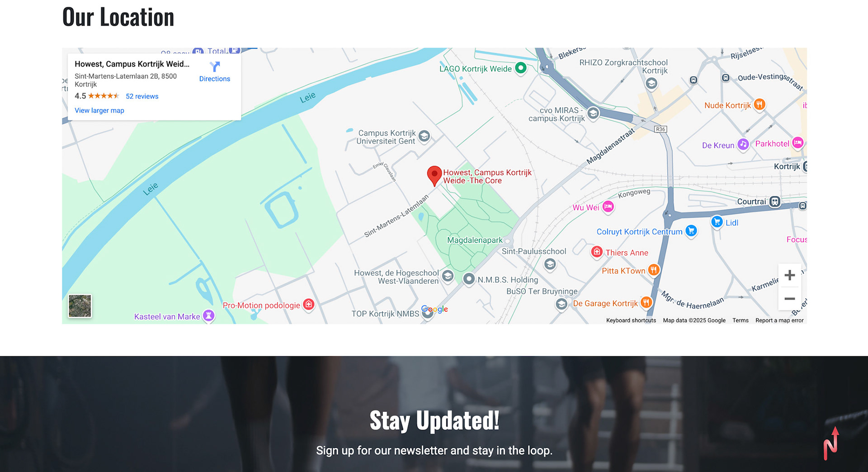Select Thiers Anne red marker

point(597,252)
